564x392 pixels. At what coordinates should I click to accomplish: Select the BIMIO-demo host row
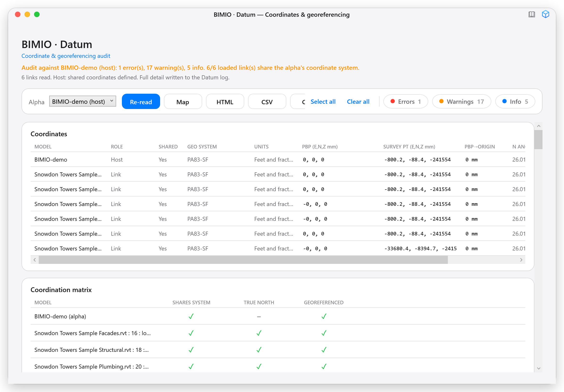coord(278,159)
